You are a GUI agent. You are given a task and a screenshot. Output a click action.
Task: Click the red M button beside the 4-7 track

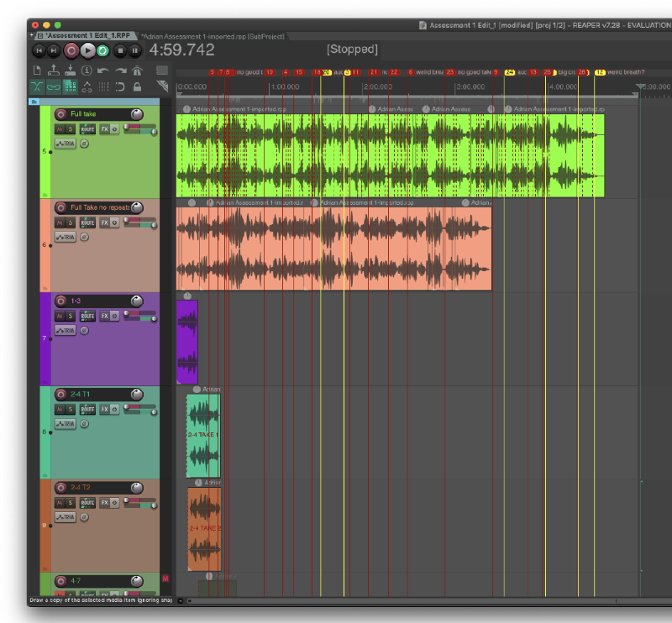[x=165, y=578]
